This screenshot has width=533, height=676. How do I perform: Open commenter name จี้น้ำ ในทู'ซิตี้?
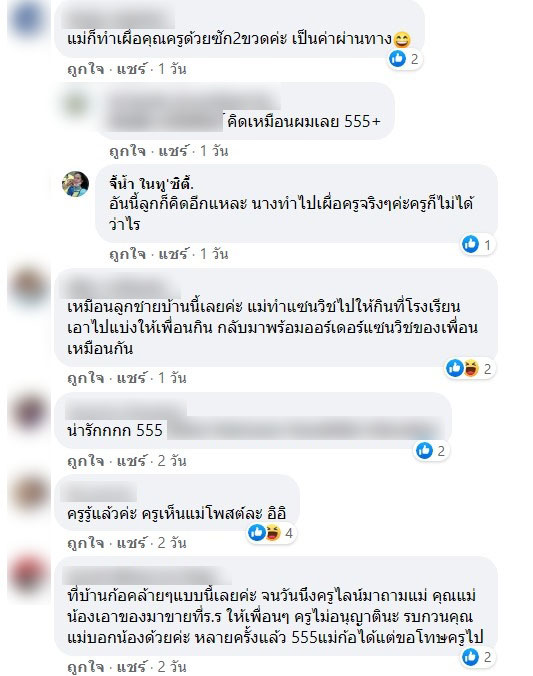click(x=151, y=184)
